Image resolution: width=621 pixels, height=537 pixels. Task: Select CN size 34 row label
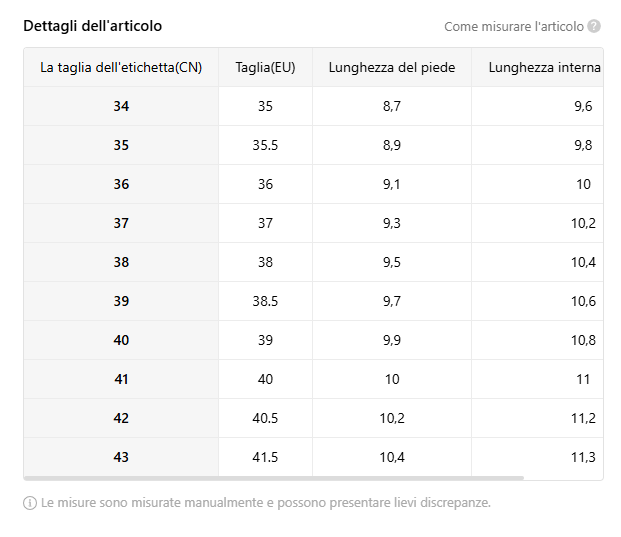pos(121,106)
